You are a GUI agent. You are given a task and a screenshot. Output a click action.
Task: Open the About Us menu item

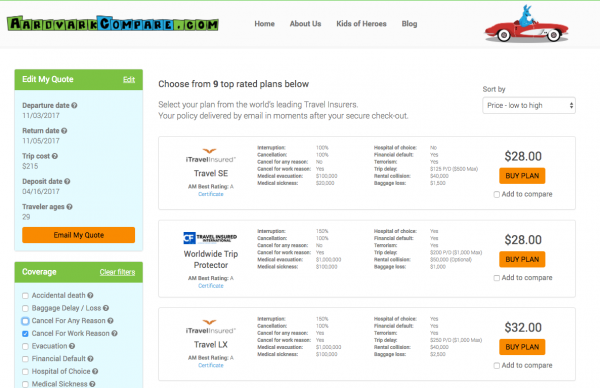pyautogui.click(x=305, y=24)
